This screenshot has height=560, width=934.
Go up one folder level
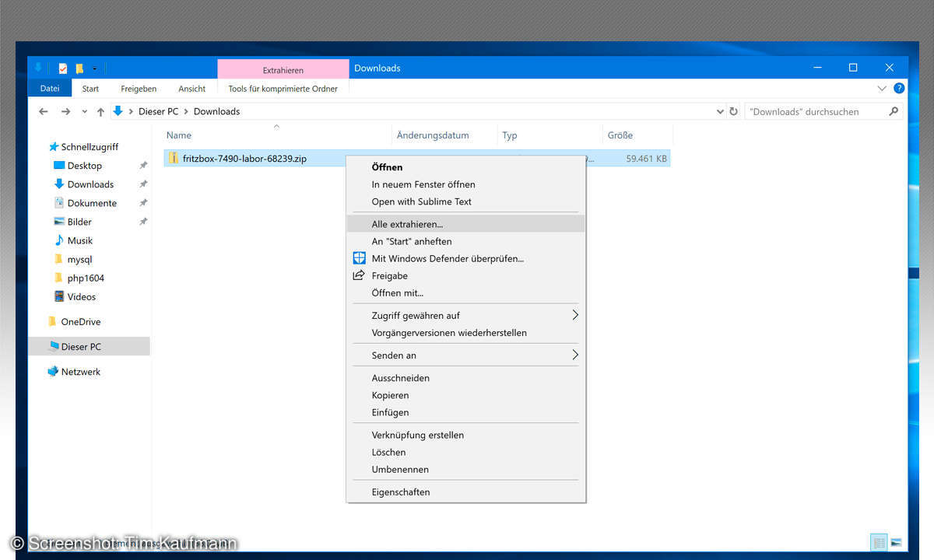[100, 111]
